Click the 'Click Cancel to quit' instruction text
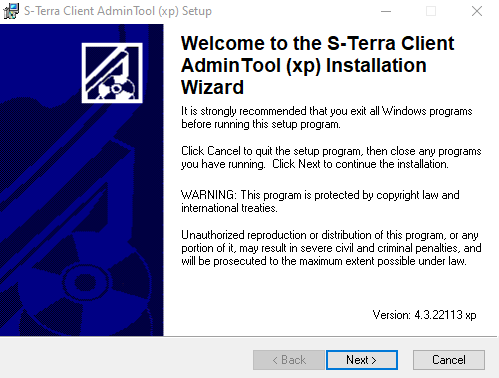The image size is (499, 378). point(331,157)
